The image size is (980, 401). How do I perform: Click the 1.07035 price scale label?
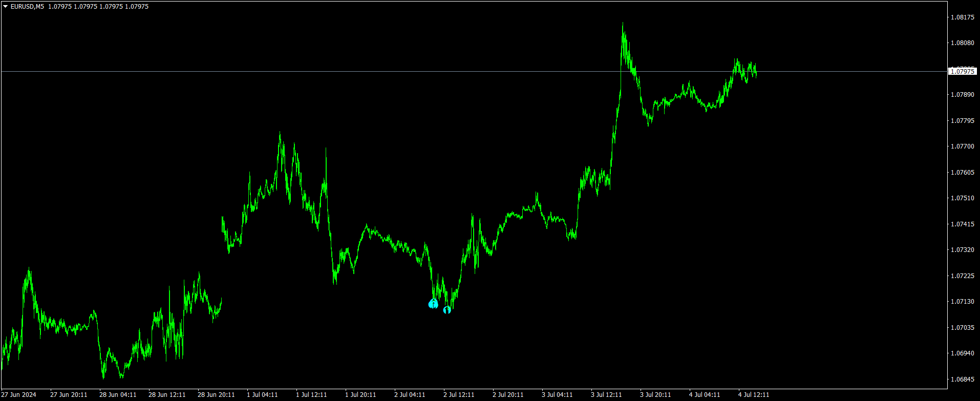tap(963, 328)
